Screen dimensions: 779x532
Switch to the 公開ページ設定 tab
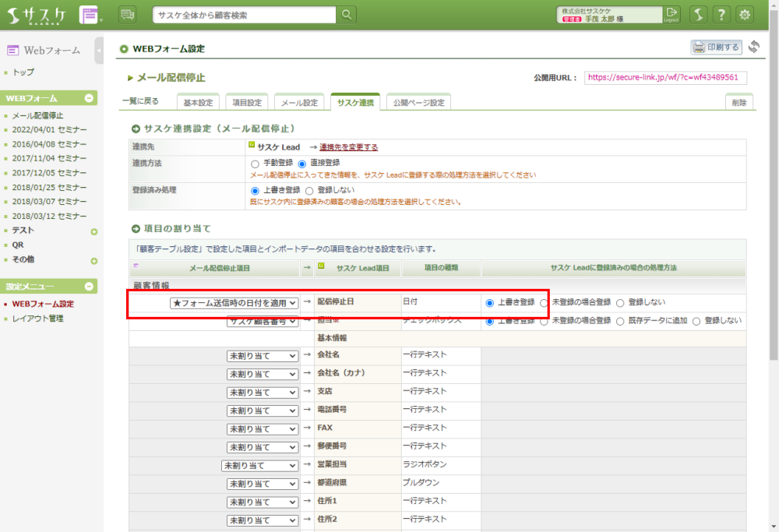(x=418, y=103)
